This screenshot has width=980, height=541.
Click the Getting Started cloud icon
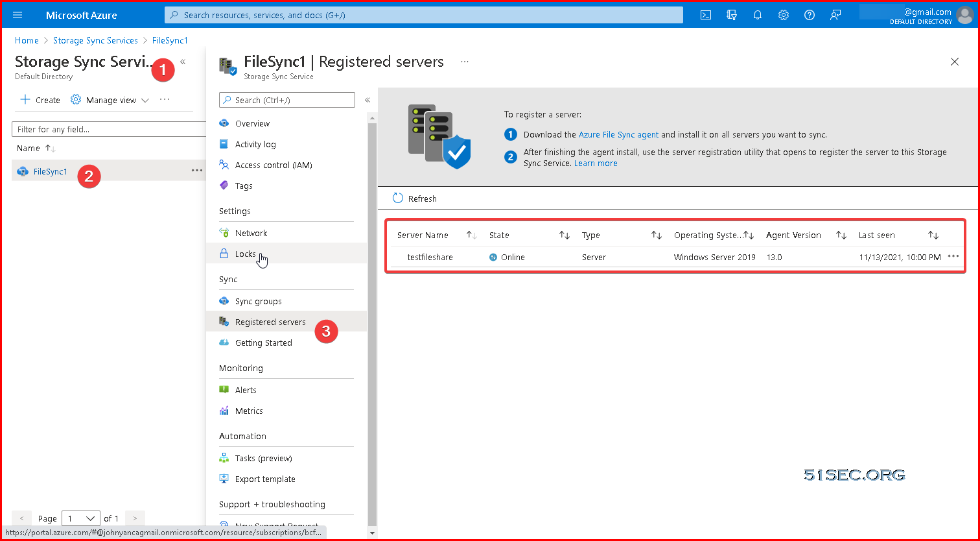pos(224,343)
